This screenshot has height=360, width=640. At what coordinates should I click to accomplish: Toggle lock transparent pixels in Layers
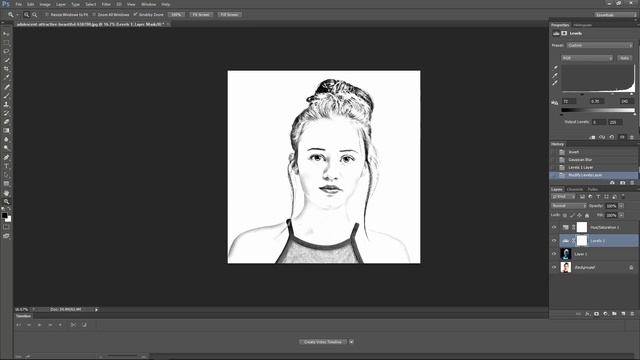click(x=565, y=215)
